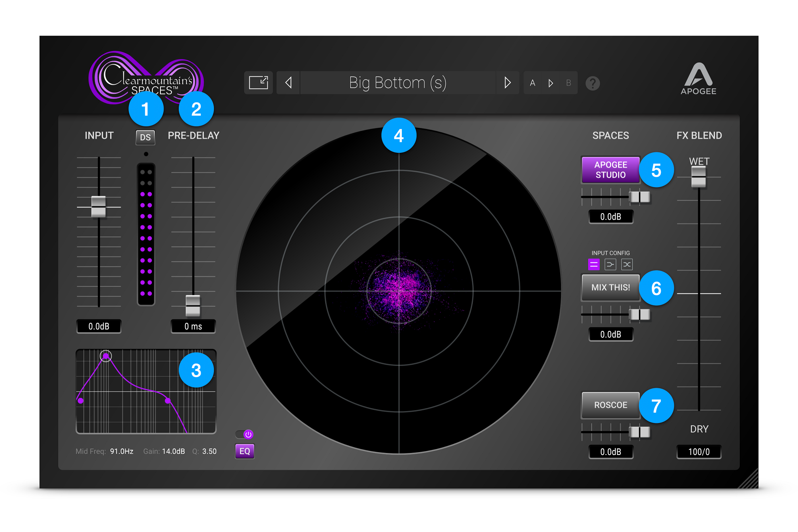Screen dimensions: 798x532
Task: Open the help question mark icon
Action: click(x=593, y=83)
